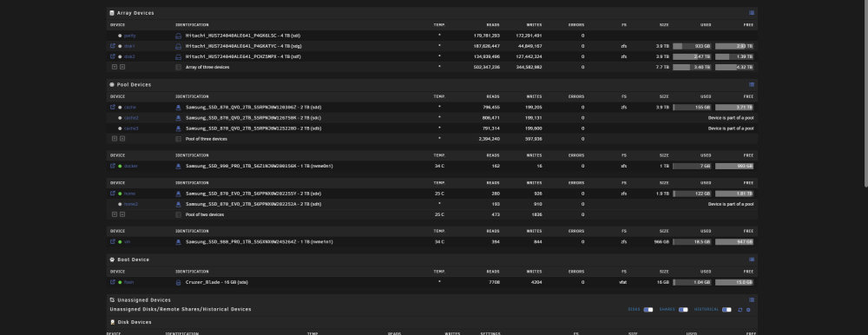
Task: Click the SSD icon for Samsung 870 QVO (sdd)
Action: click(178, 107)
